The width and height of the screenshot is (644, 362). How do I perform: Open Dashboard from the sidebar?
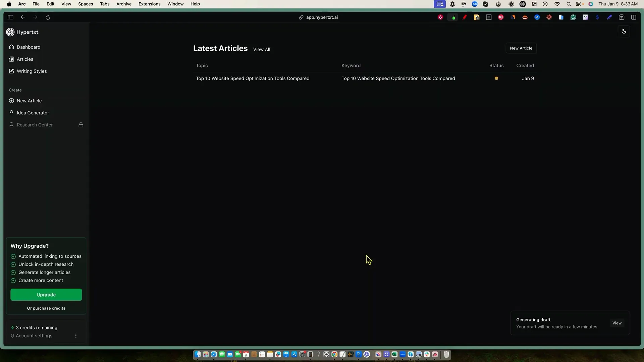(28, 47)
